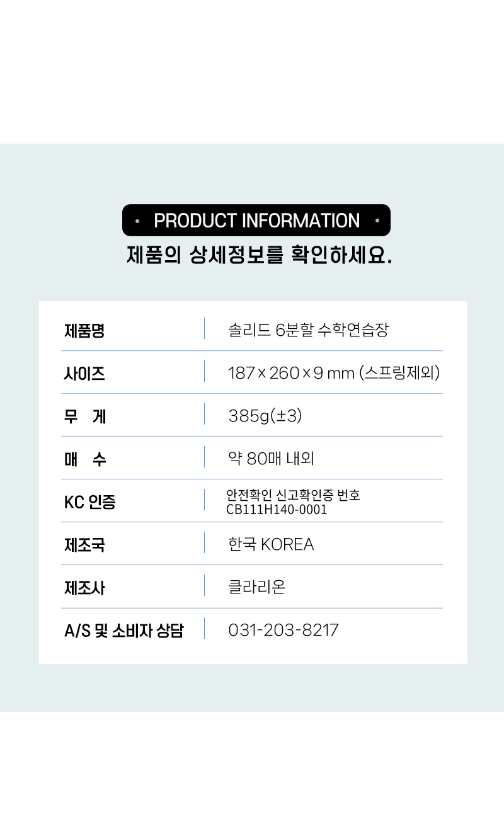Select the weight value 385g(±3)

point(265,416)
